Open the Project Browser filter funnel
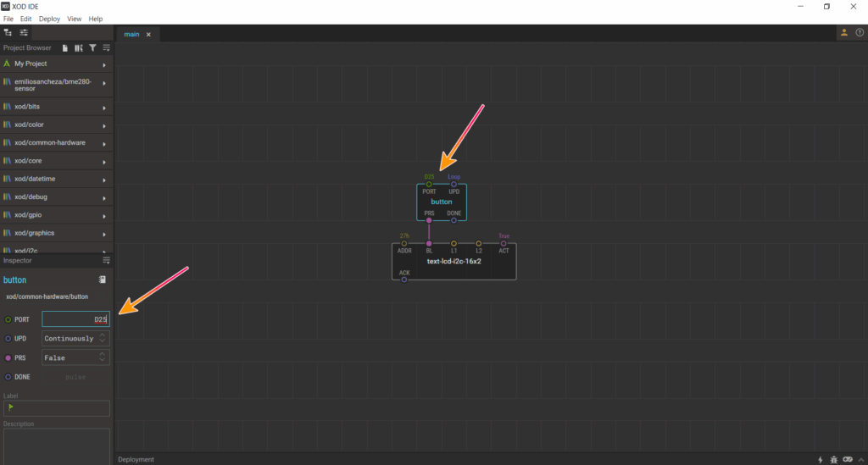Viewport: 868px width, 465px height. (92, 48)
